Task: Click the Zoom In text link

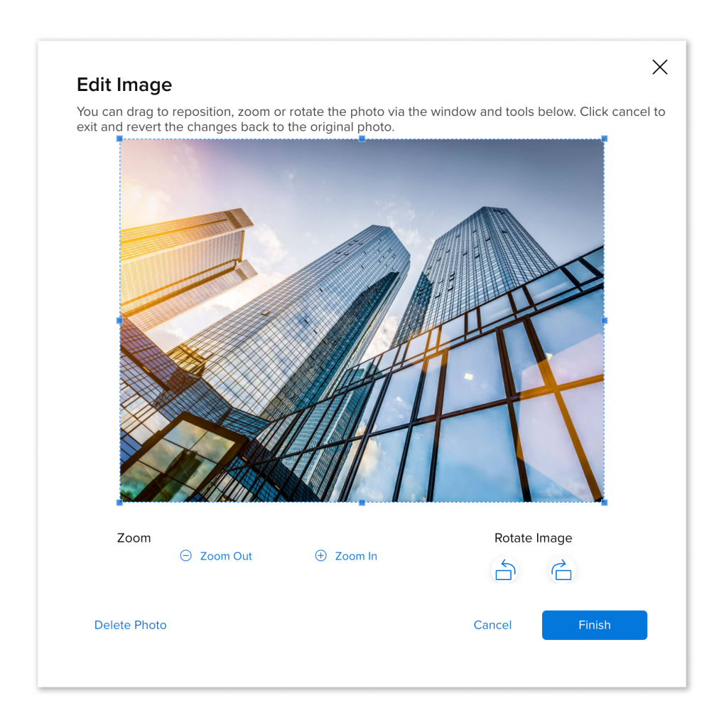Action: pos(355,556)
